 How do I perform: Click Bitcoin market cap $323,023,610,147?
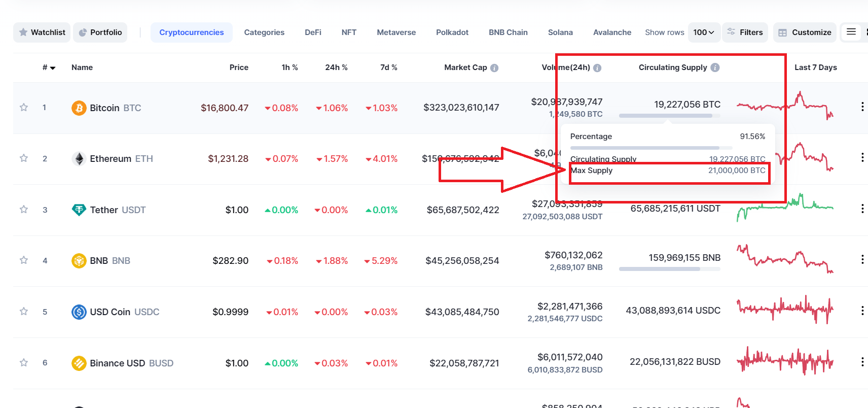461,108
